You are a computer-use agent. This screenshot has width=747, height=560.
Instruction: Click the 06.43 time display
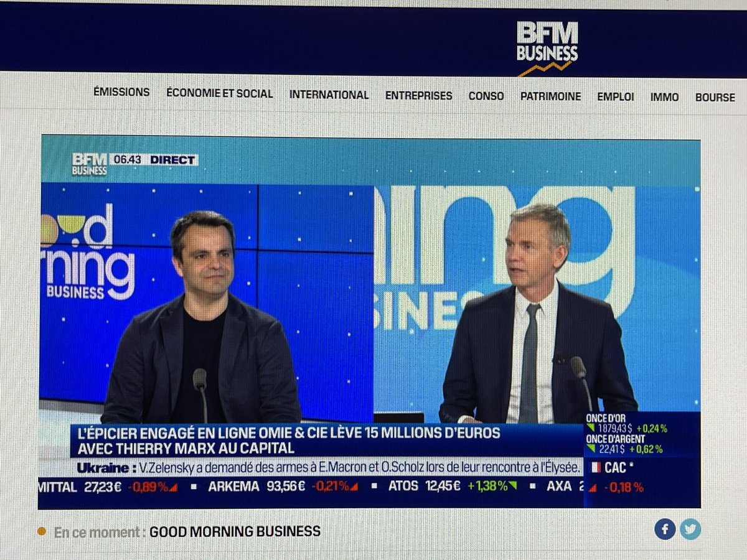click(127, 160)
